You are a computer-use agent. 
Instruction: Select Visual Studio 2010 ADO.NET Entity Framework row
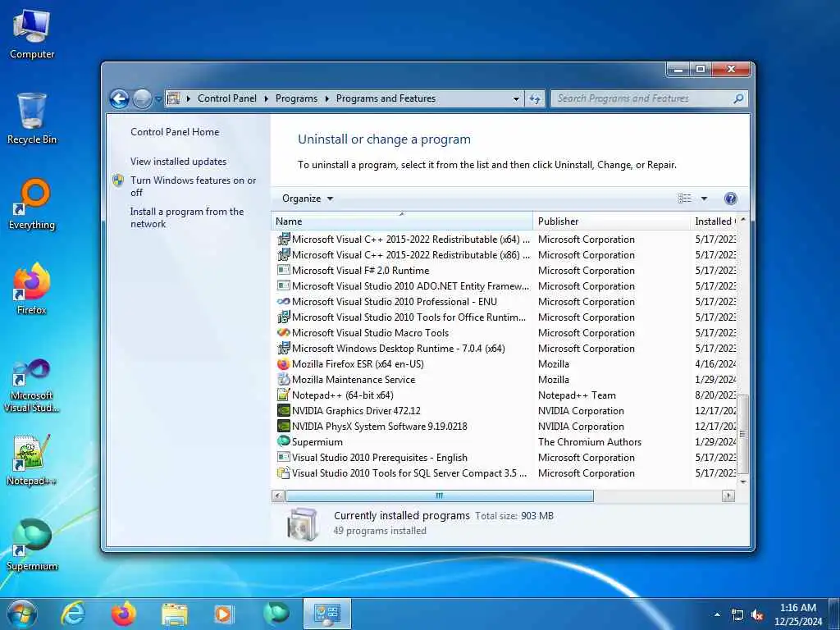410,286
